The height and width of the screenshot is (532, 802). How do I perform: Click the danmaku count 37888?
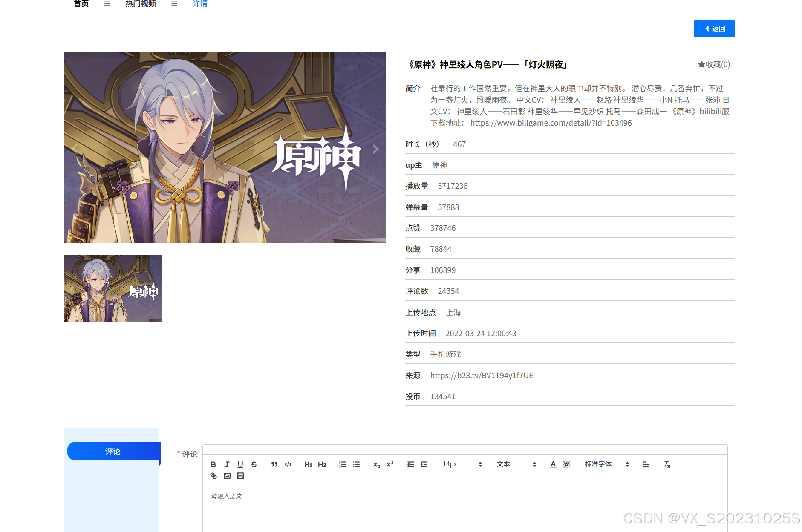click(x=448, y=207)
